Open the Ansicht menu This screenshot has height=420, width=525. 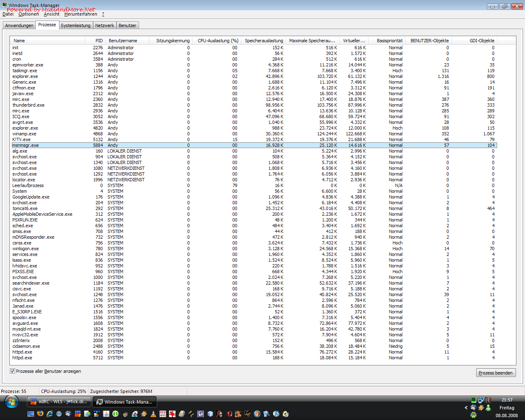(x=51, y=14)
